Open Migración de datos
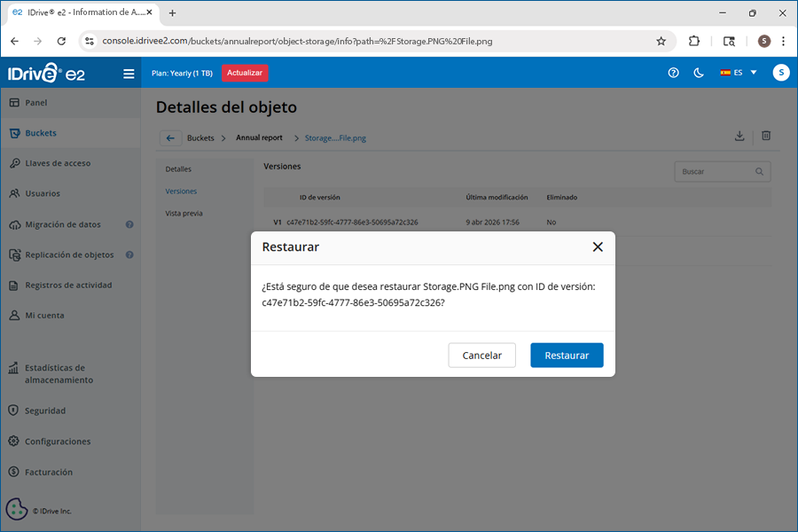This screenshot has width=798, height=532. pos(63,224)
